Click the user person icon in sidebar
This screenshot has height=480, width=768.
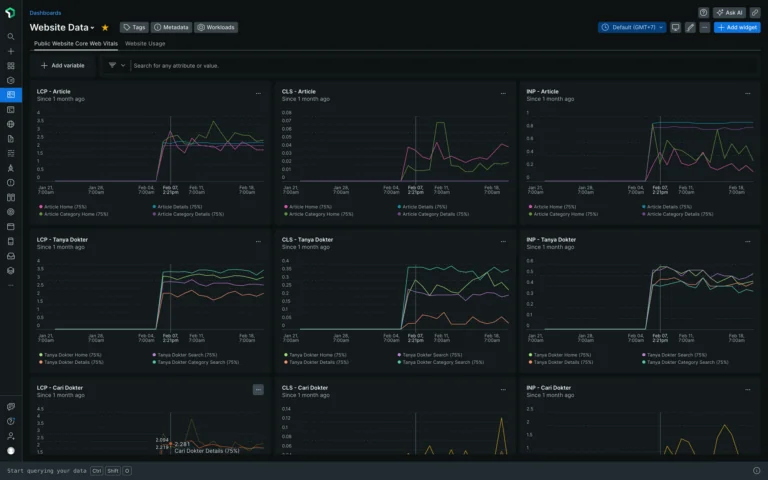11,436
